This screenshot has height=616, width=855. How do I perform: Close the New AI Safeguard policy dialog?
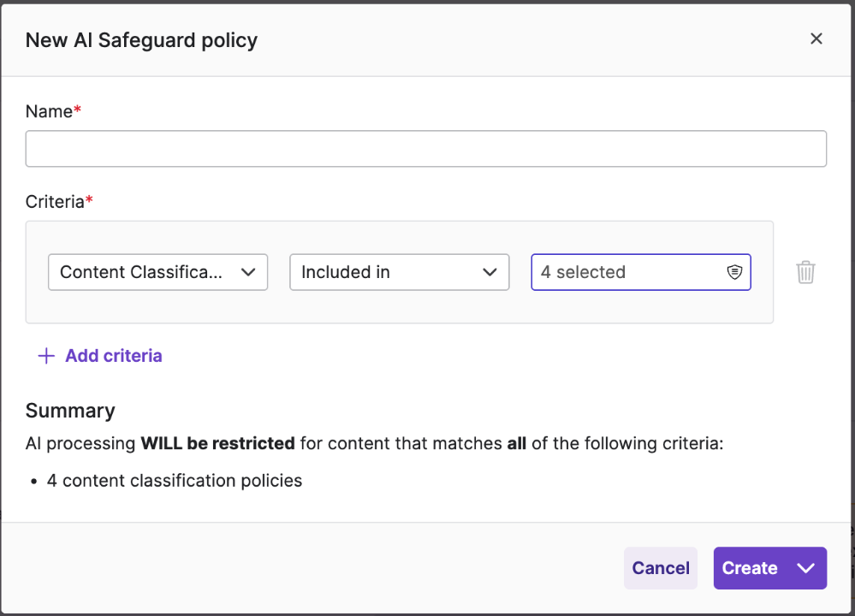[816, 38]
